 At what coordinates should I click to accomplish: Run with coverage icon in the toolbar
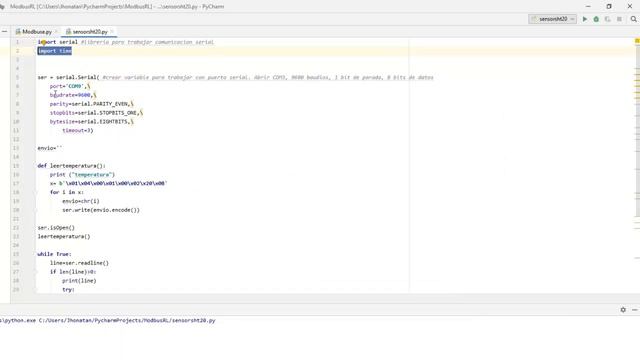607,19
